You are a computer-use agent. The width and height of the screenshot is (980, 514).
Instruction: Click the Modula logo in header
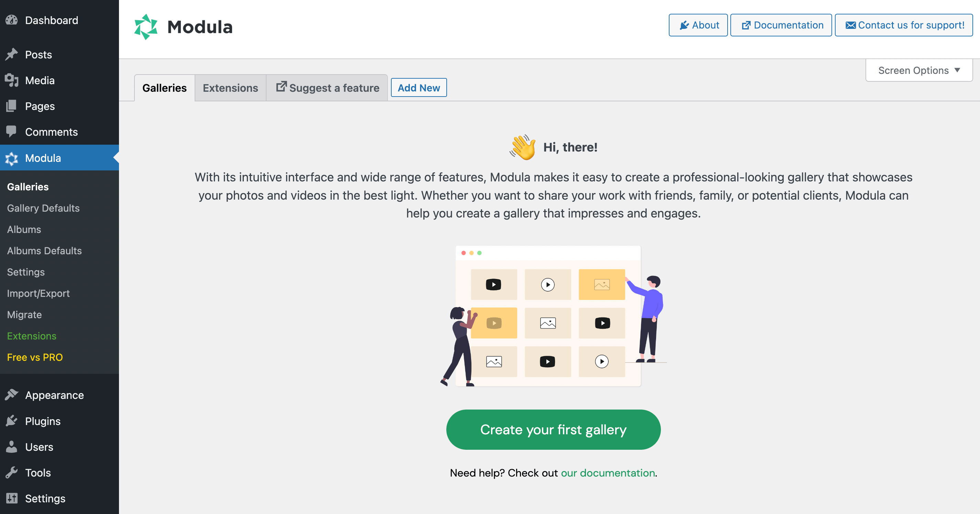[183, 27]
